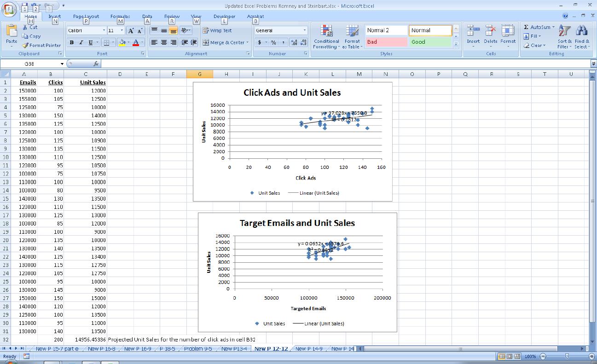This screenshot has height=364, width=597.
Task: Open the Office Button menu
Action: point(8,9)
